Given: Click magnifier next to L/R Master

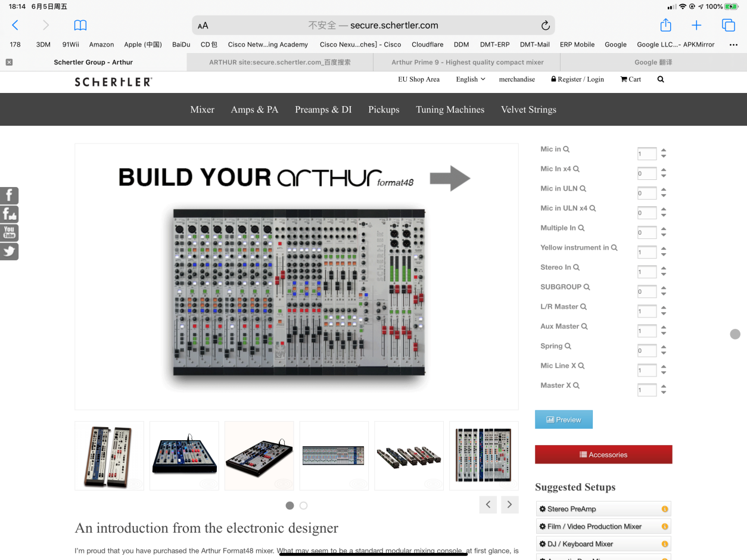Looking at the screenshot, I should point(584,307).
